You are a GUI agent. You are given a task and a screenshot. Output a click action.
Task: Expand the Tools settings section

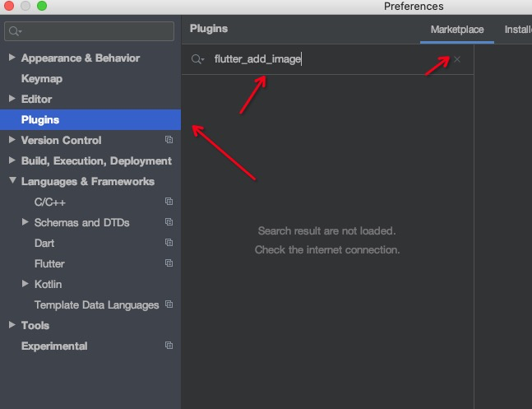(x=12, y=325)
